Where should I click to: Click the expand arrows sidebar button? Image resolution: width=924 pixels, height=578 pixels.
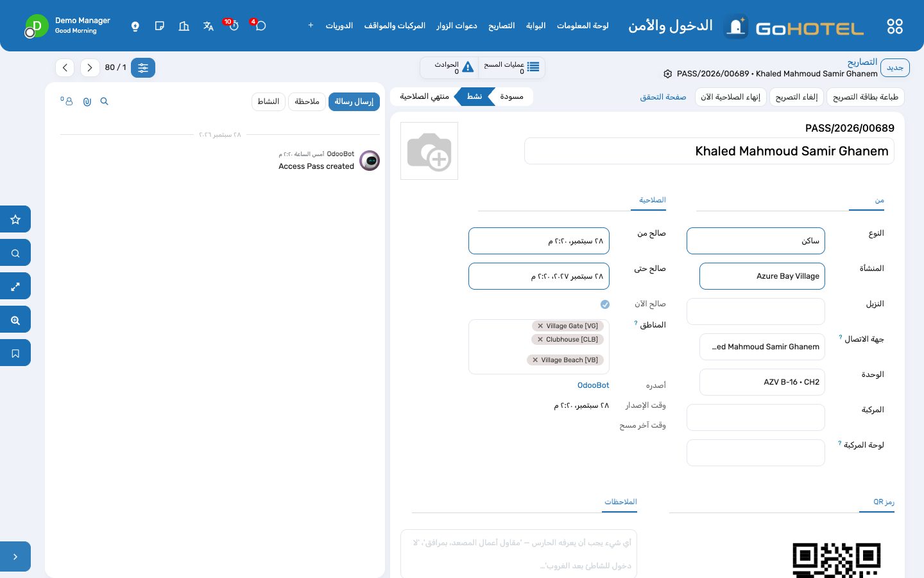click(15, 286)
